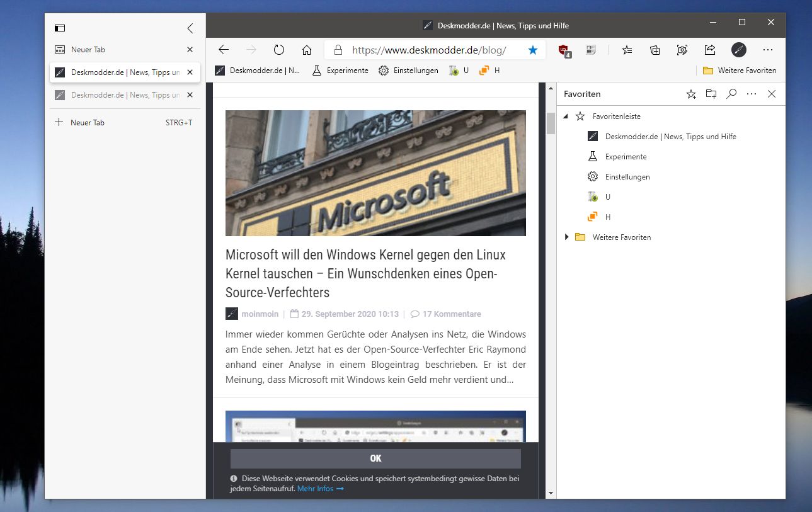This screenshot has height=512, width=812.
Task: Click author moinmoin link
Action: click(x=260, y=314)
